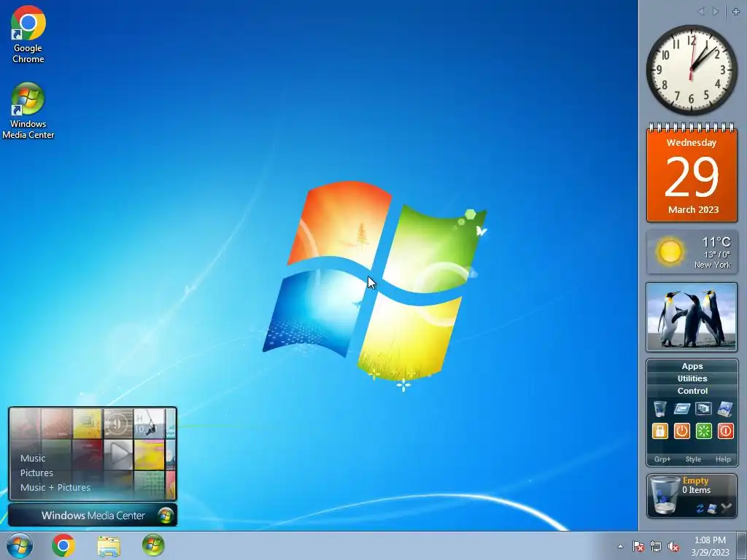Expand the Utilities group in launcher gadget
The width and height of the screenshot is (747, 560).
[692, 378]
